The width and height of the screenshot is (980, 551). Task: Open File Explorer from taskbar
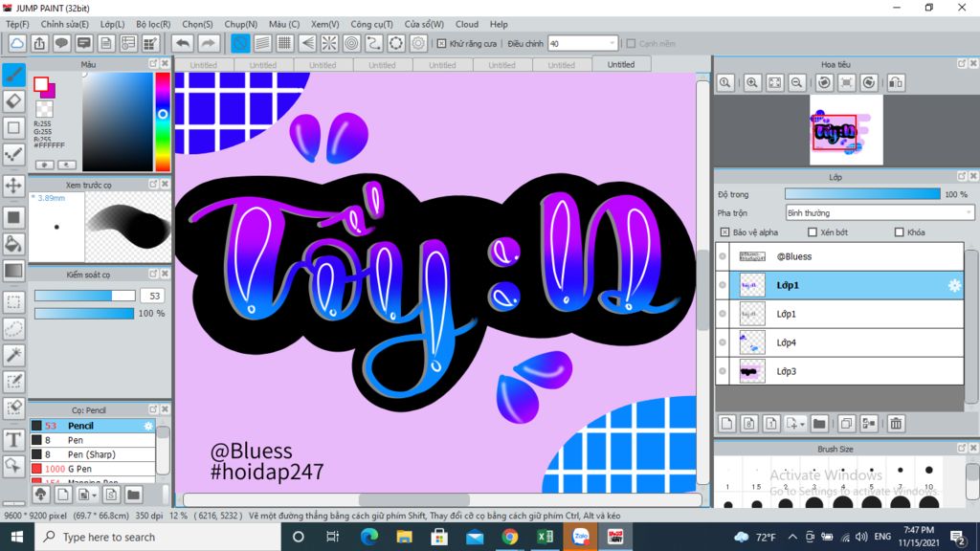click(x=405, y=537)
